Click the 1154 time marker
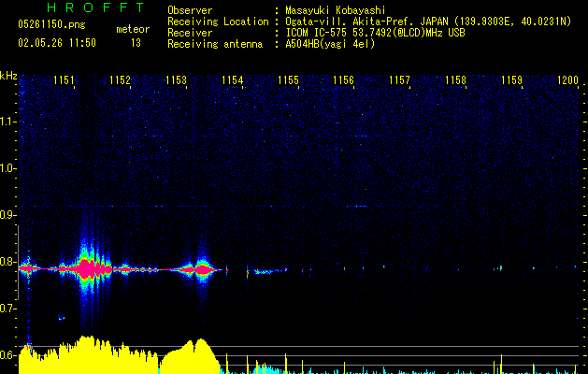Viewport: 588px width, 374px height. point(232,80)
